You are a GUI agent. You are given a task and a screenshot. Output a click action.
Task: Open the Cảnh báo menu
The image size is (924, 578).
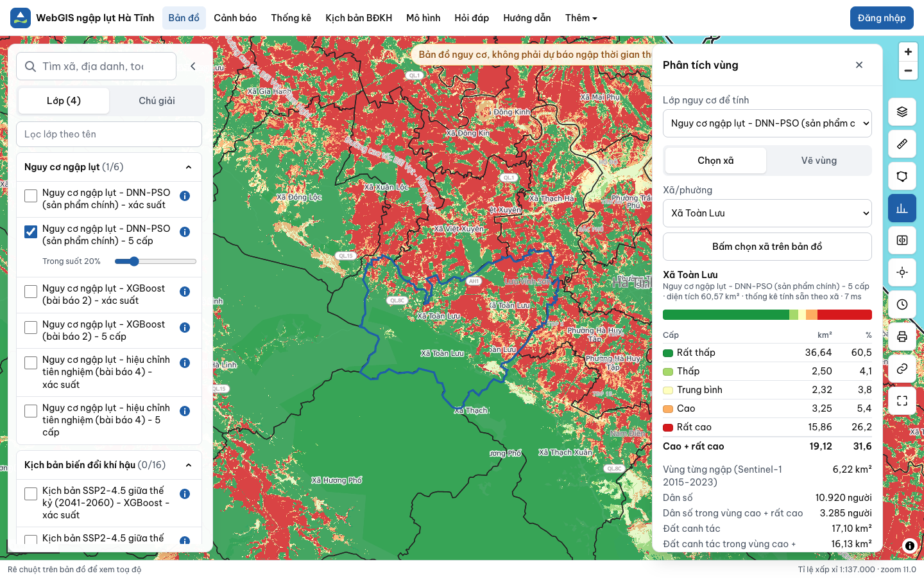[235, 18]
